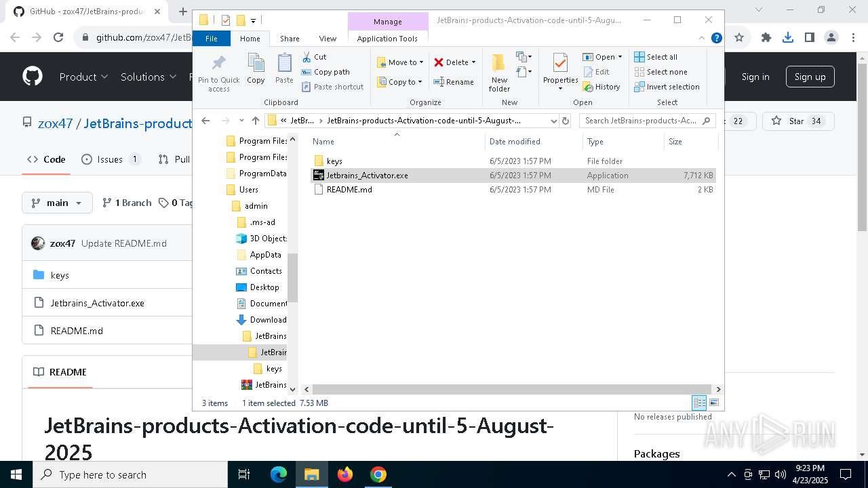The width and height of the screenshot is (868, 488).
Task: Select the Home ribbon tab
Action: click(250, 39)
